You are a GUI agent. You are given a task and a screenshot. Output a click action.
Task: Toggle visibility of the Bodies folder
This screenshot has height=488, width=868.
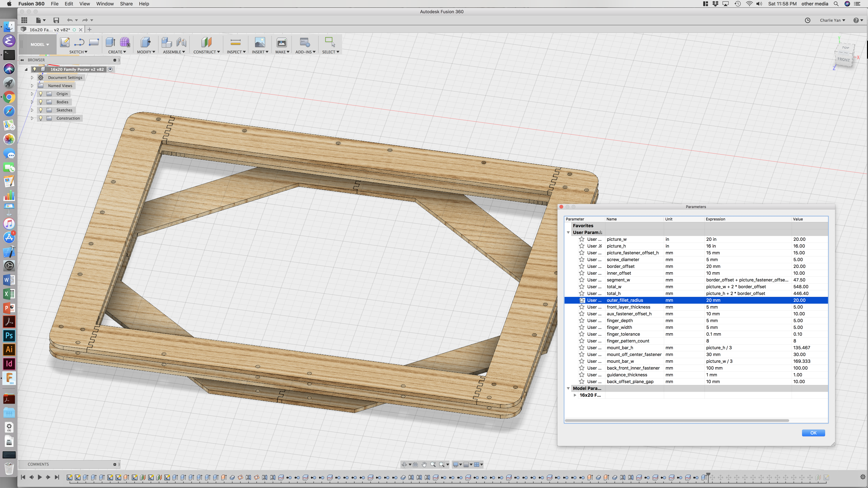point(41,102)
